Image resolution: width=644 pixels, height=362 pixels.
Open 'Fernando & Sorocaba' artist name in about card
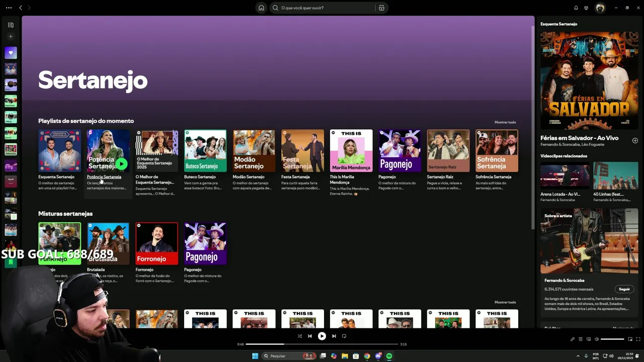pos(565,281)
